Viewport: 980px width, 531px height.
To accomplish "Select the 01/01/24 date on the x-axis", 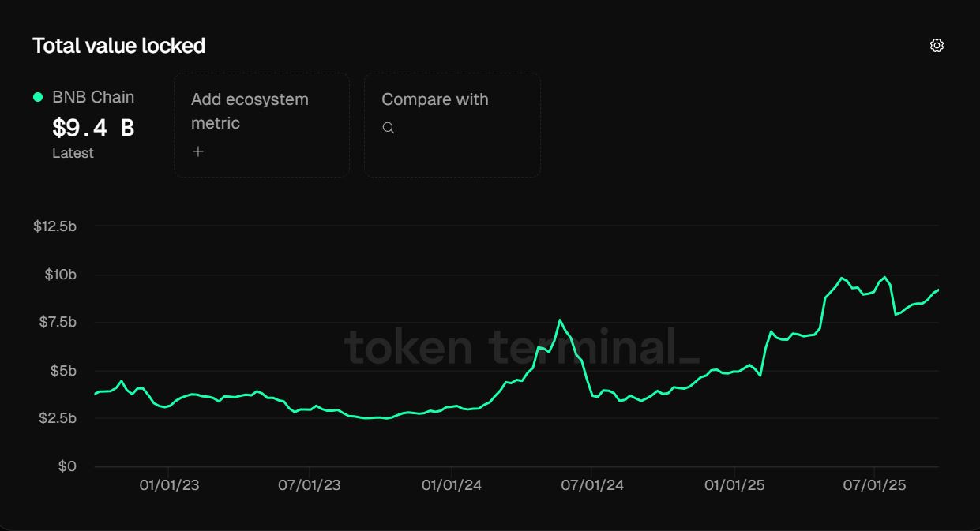I will (x=452, y=484).
